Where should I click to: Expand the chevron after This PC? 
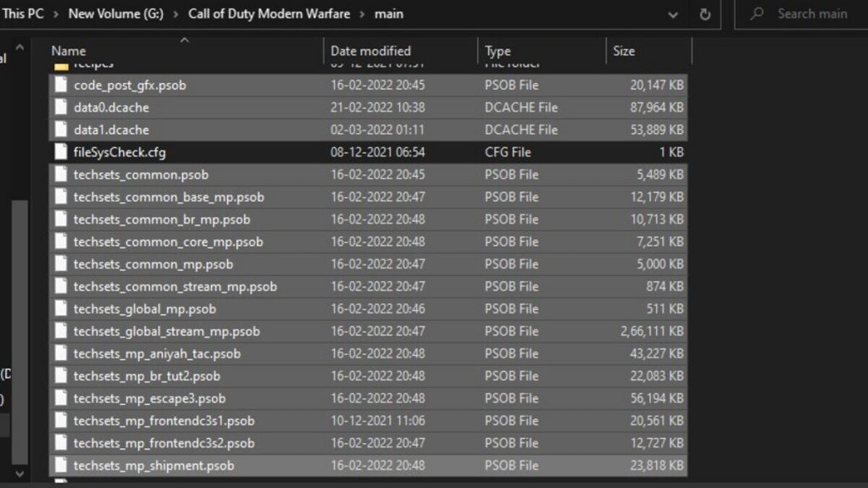(x=56, y=14)
